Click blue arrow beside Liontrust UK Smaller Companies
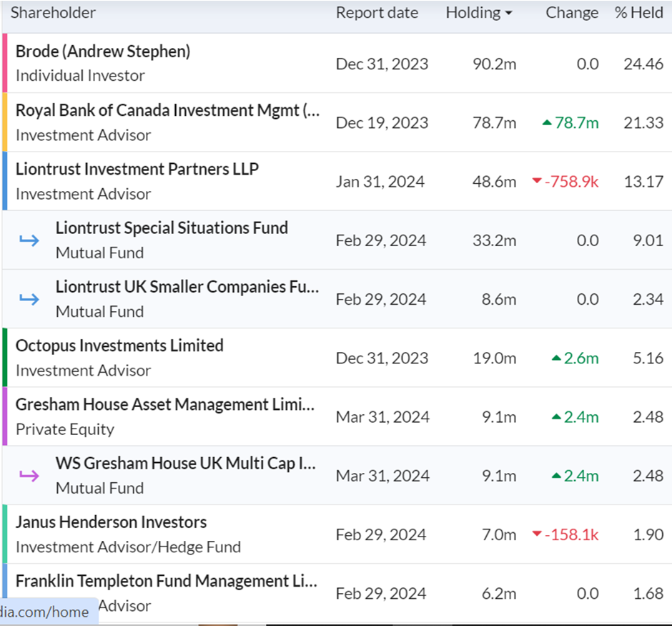The image size is (672, 626). pyautogui.click(x=29, y=299)
